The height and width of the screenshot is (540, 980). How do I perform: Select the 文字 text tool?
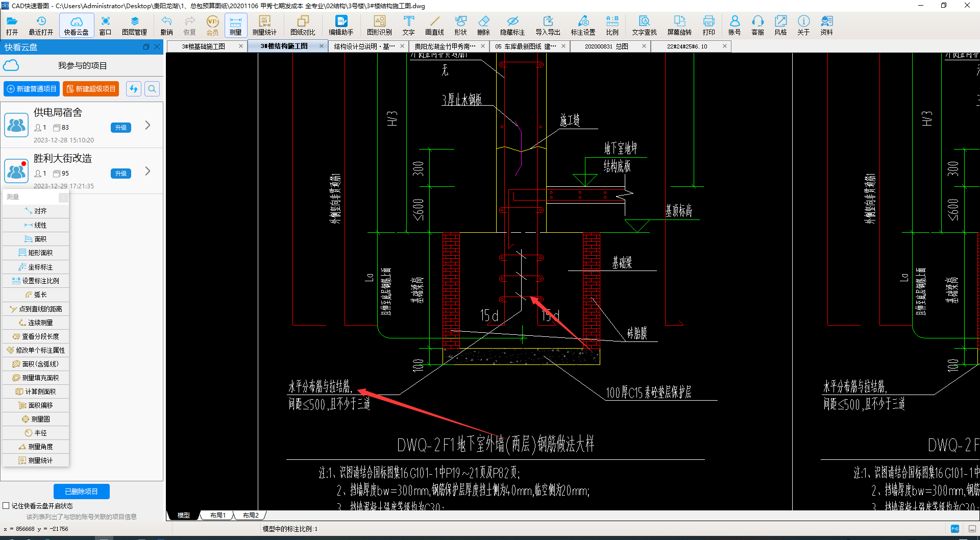coord(408,25)
